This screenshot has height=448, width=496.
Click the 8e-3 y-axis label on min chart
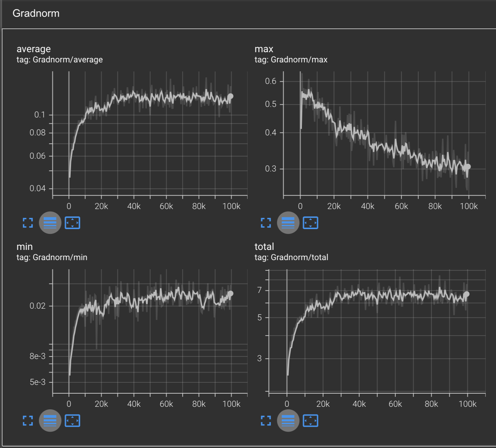point(38,356)
